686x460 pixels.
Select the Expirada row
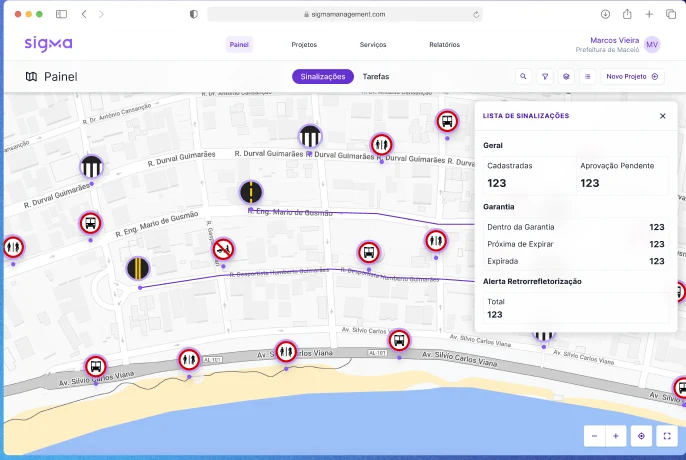[576, 261]
